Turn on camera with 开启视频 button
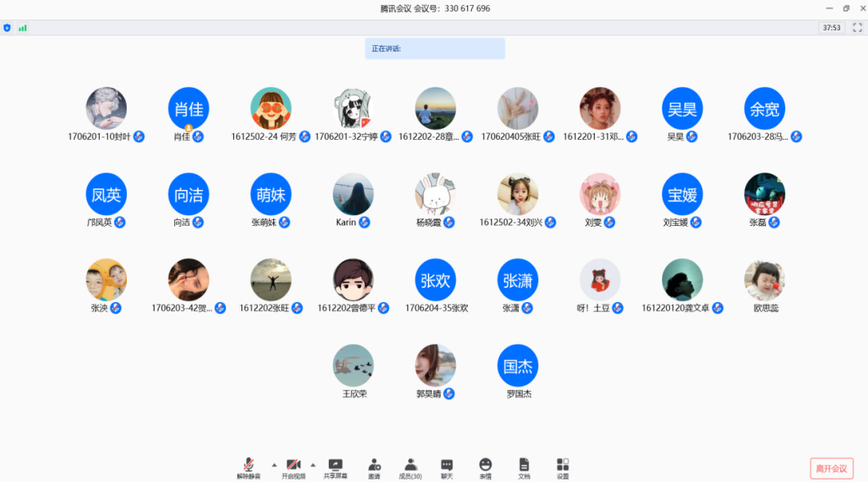868x482 pixels. 293,465
